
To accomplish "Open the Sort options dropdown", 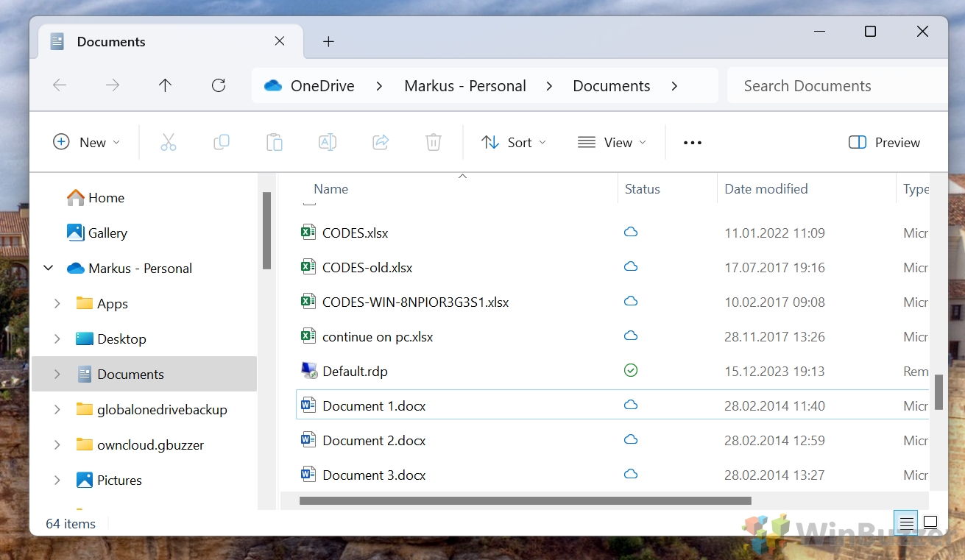I will tap(513, 142).
